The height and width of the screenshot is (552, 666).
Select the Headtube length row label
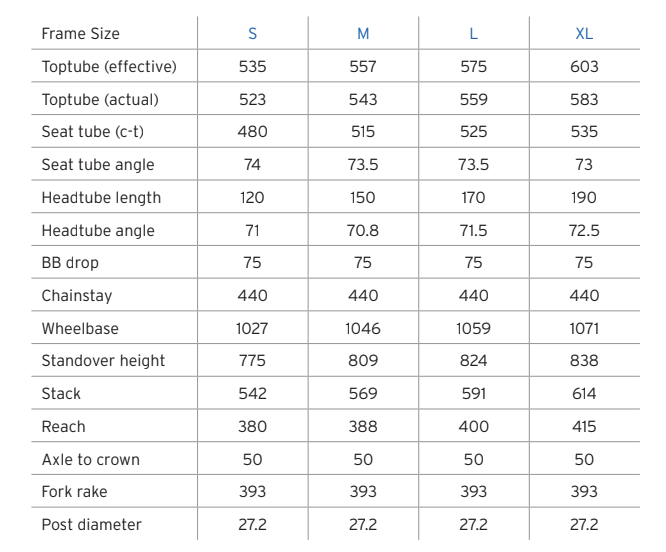pyautogui.click(x=101, y=198)
